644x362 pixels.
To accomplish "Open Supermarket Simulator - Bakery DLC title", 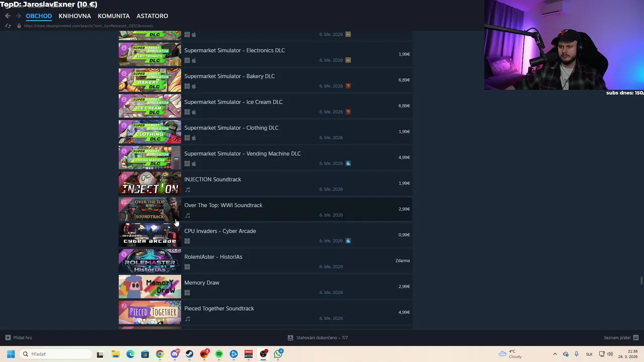I will pos(229,76).
